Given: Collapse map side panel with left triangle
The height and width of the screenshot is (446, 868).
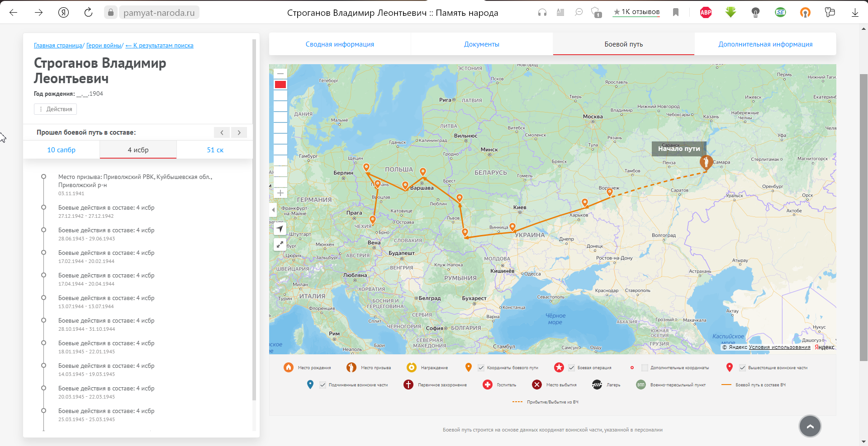Looking at the screenshot, I should pos(273,210).
